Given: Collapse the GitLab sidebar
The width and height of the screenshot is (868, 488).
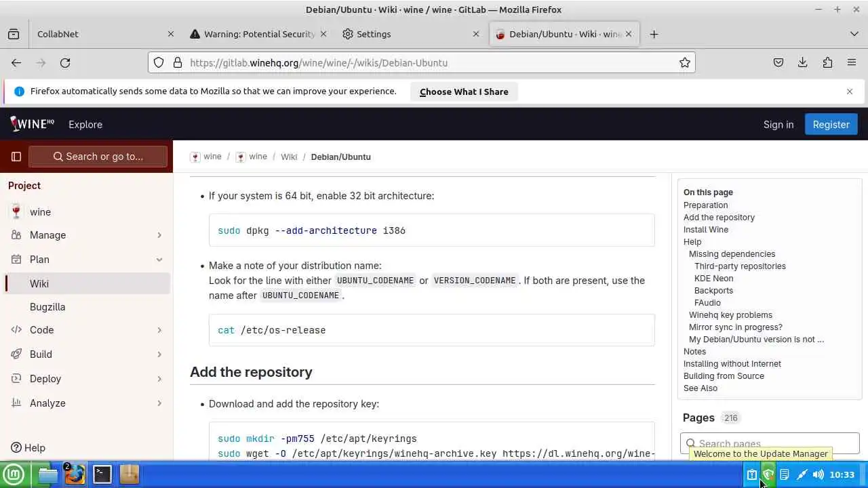Looking at the screenshot, I should click(x=16, y=157).
